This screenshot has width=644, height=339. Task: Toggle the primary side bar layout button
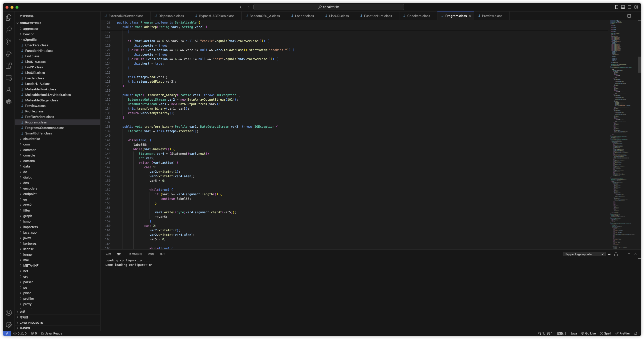(616, 7)
